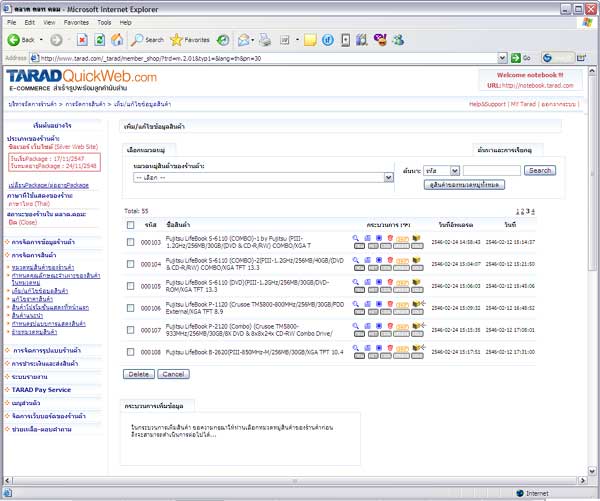600x501 pixels.
Task: Check the box for product 000106
Action: click(130, 308)
